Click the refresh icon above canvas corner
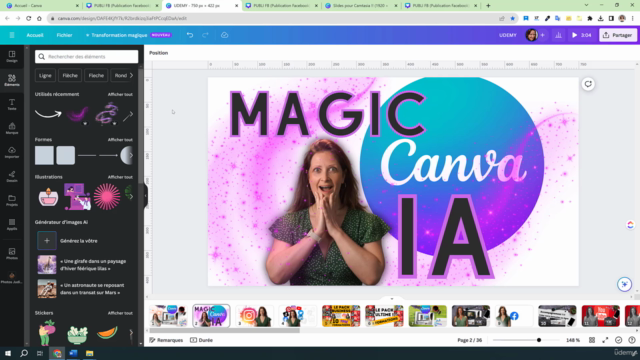Image resolution: width=640 pixels, height=360 pixels. click(x=588, y=84)
